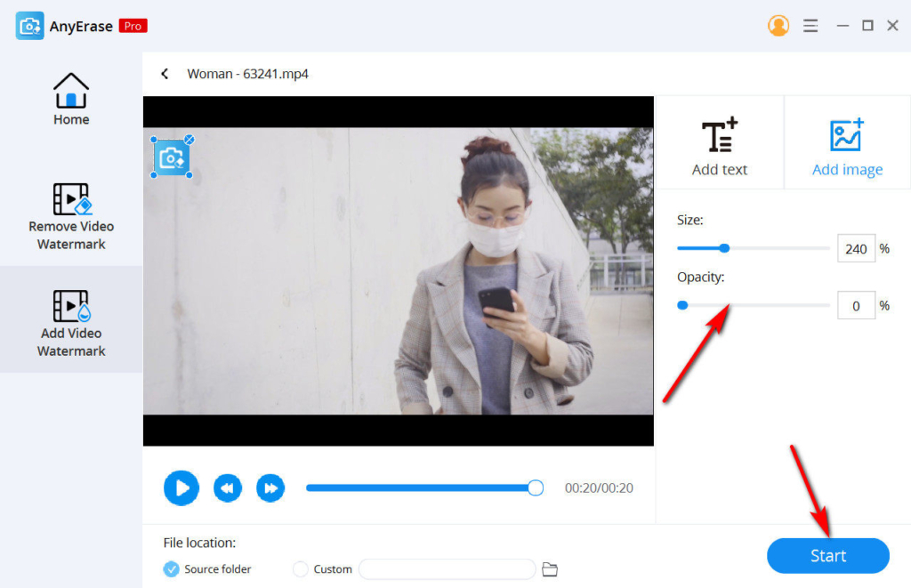Click the AnyErase camera logo
Image resolution: width=911 pixels, height=588 pixels.
(29, 25)
